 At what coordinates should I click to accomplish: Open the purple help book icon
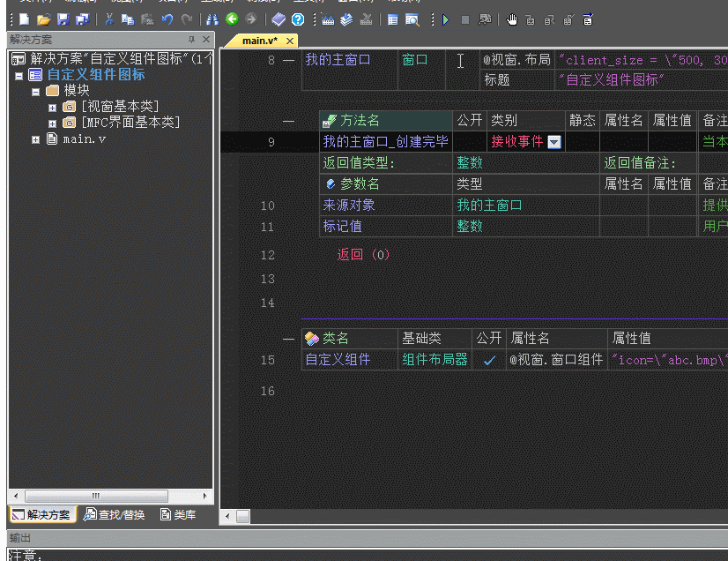pyautogui.click(x=279, y=19)
